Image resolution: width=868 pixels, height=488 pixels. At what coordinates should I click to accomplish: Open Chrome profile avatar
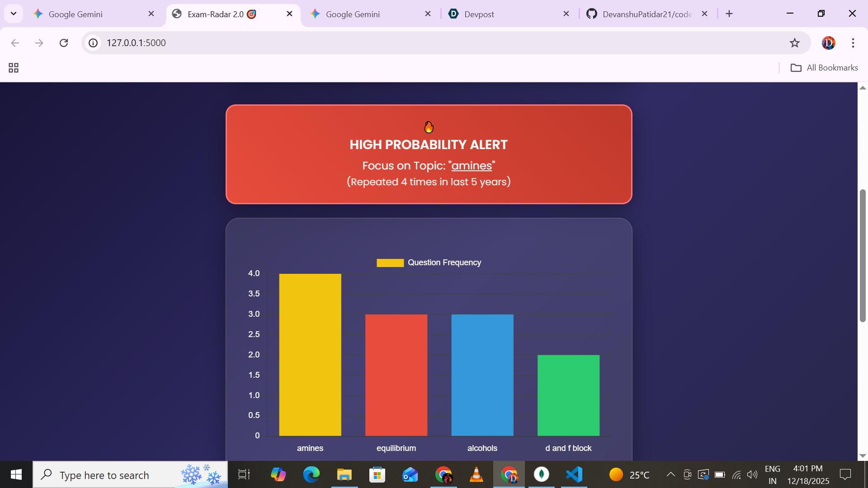point(828,43)
